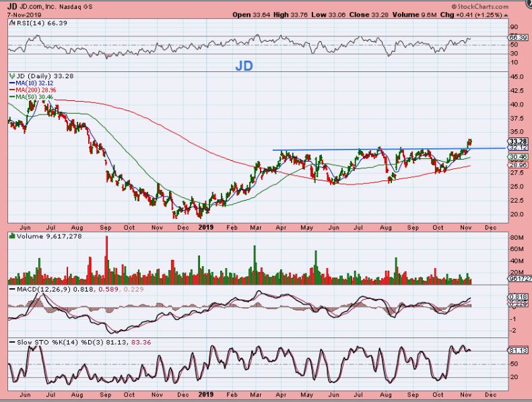Click the bar icon beside Volume 9,617,278
This screenshot has width=532, height=402.
pyautogui.click(x=12, y=236)
